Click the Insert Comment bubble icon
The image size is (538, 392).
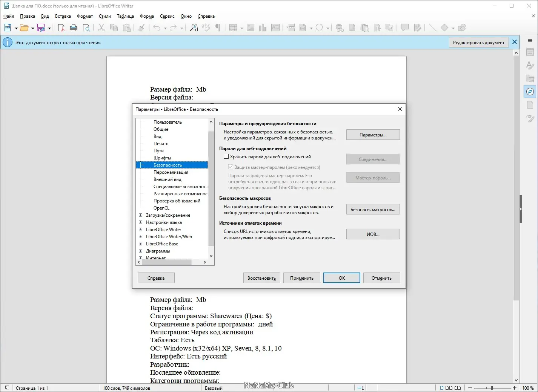tap(405, 28)
